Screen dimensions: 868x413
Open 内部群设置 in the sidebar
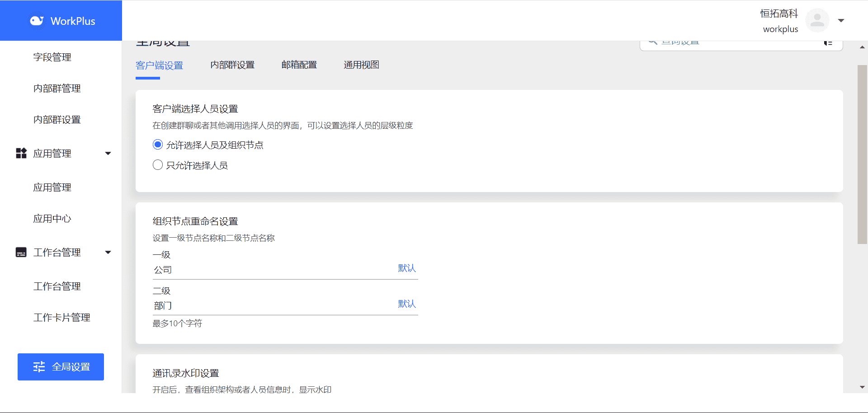point(57,120)
